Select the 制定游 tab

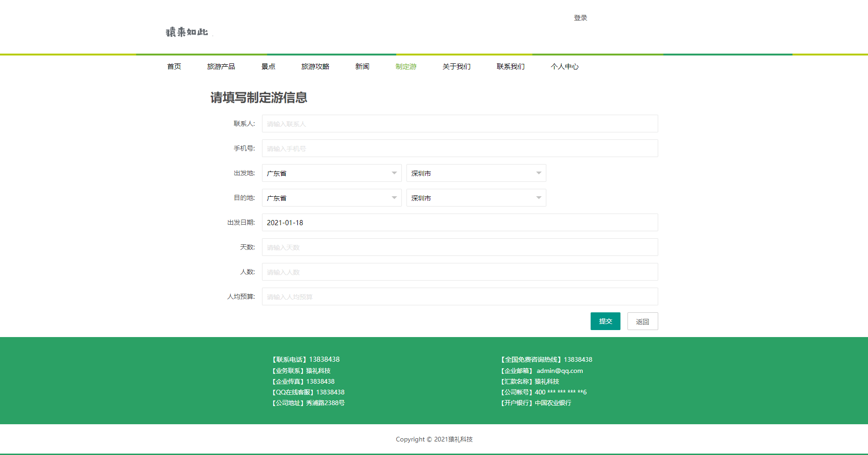tap(406, 67)
